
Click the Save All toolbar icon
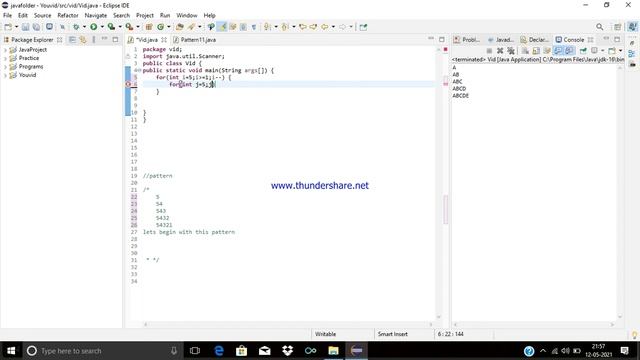[x=36, y=27]
